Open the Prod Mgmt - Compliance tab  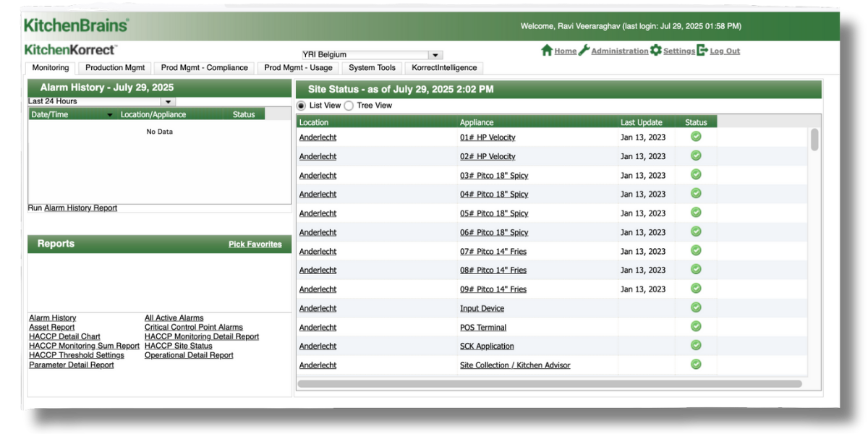pos(205,68)
